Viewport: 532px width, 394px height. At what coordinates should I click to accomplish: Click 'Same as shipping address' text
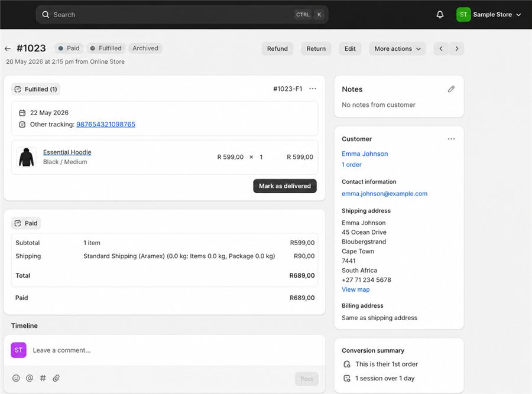coord(379,318)
